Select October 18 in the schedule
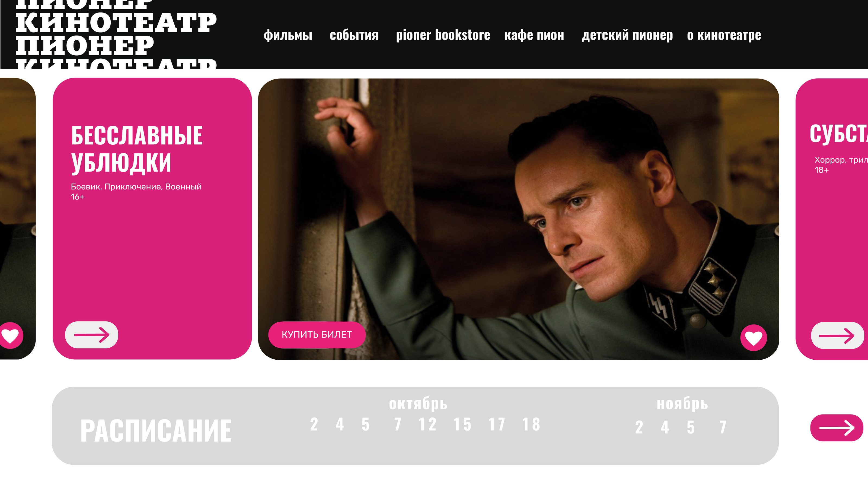The image size is (868, 488). pos(531,424)
